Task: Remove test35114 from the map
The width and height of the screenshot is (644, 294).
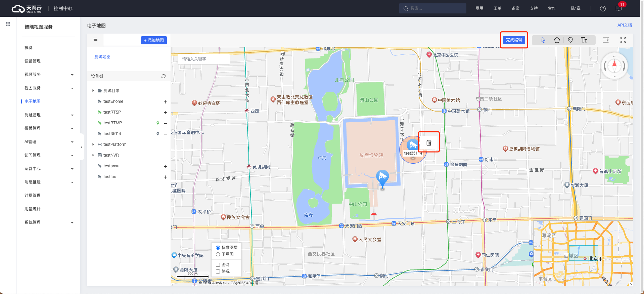Action: 166,134
